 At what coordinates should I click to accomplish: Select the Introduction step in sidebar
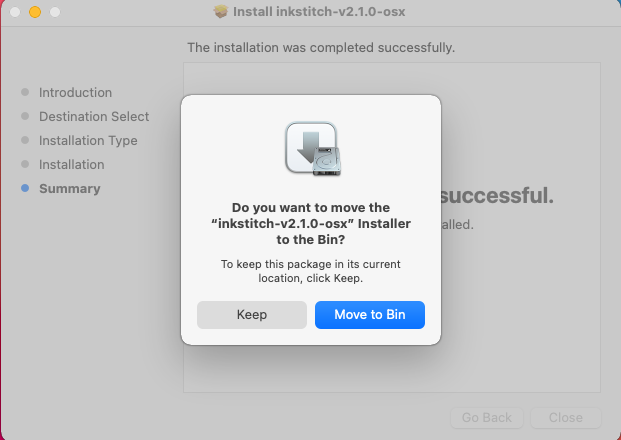[75, 92]
